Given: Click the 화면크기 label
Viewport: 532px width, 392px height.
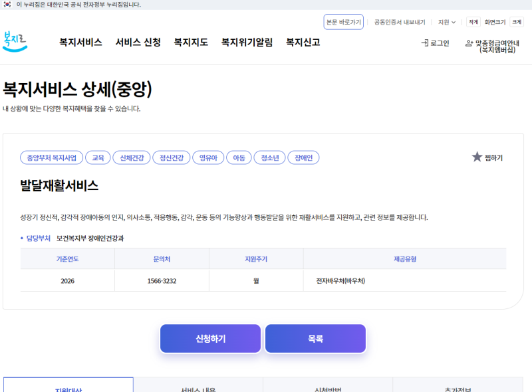Looking at the screenshot, I should [495, 22].
